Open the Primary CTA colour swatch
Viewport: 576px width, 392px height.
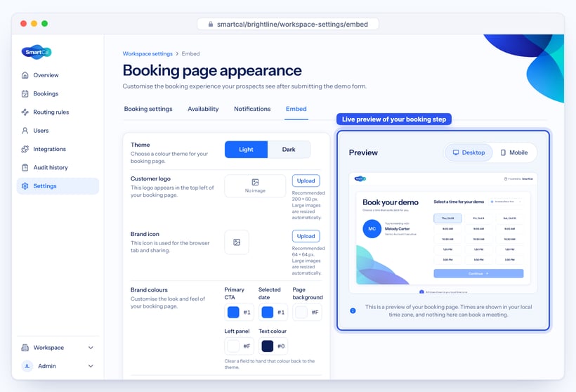pos(233,313)
